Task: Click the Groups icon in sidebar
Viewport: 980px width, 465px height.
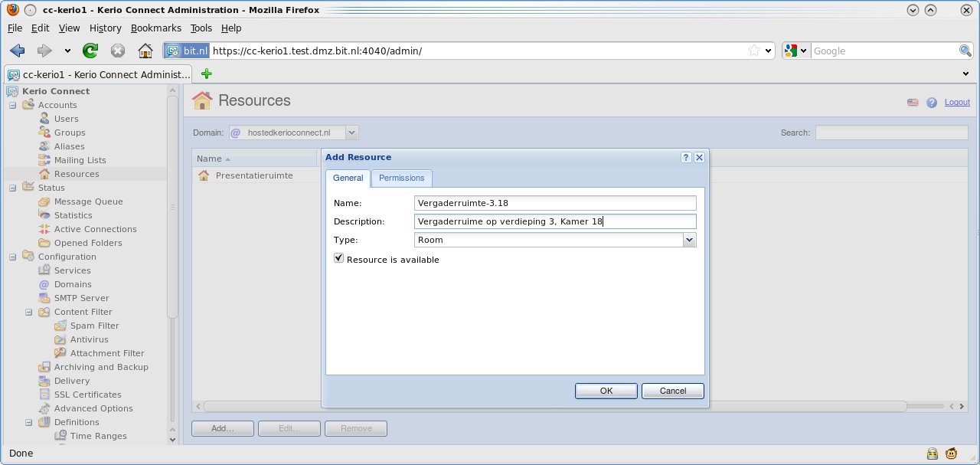Action: coord(44,133)
